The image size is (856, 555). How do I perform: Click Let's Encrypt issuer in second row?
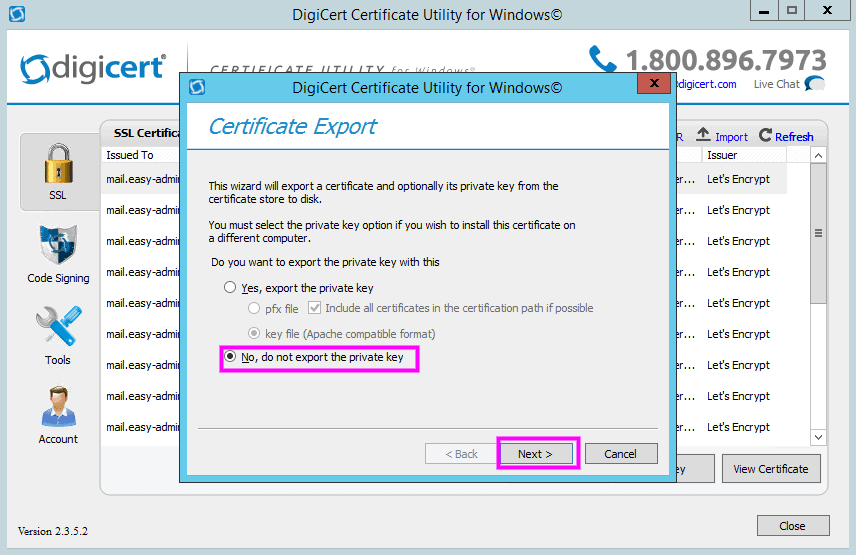tap(739, 210)
